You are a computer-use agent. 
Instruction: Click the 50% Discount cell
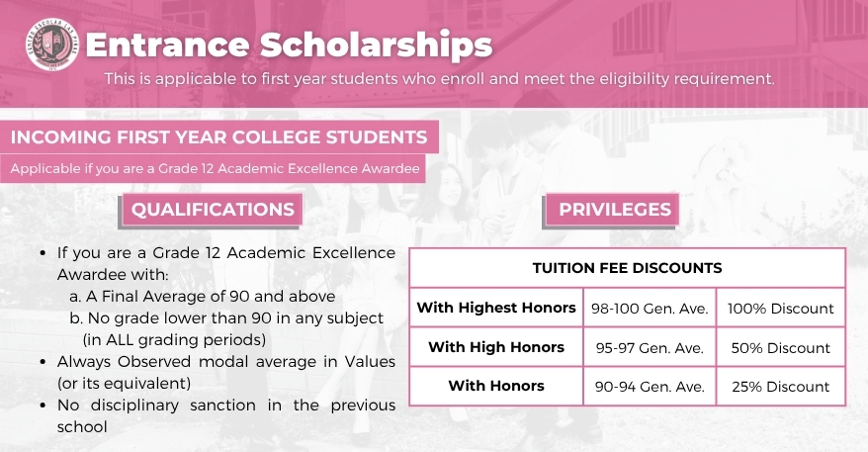tap(781, 348)
